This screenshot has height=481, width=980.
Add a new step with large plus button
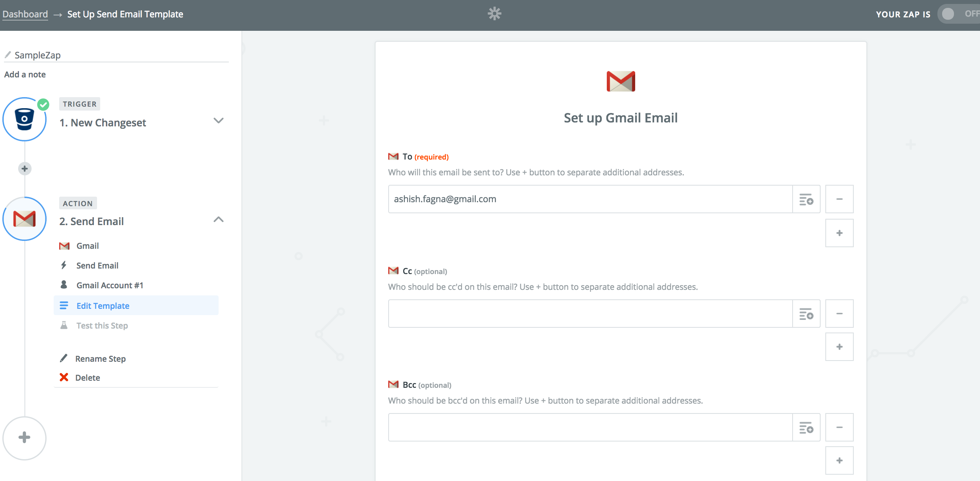click(24, 438)
